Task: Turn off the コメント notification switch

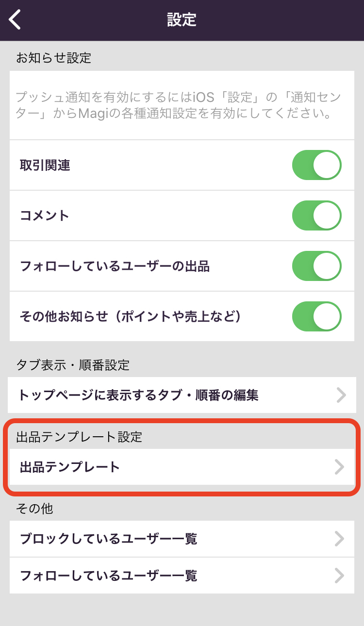Action: pyautogui.click(x=316, y=215)
